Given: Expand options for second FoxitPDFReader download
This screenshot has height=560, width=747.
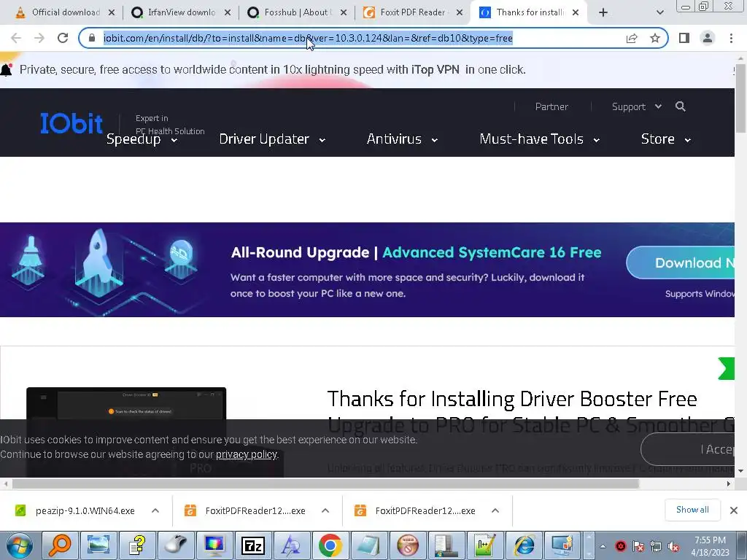Looking at the screenshot, I should [495, 510].
